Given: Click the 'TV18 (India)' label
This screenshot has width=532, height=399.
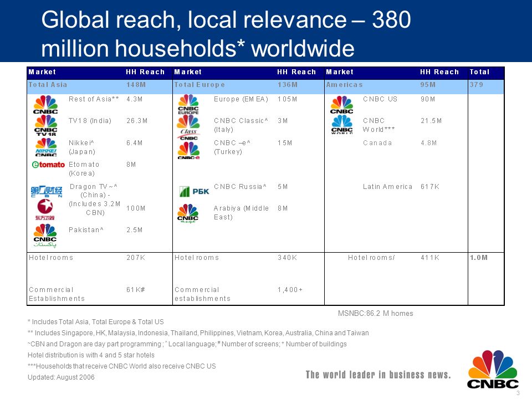Looking at the screenshot, I should [x=90, y=121].
